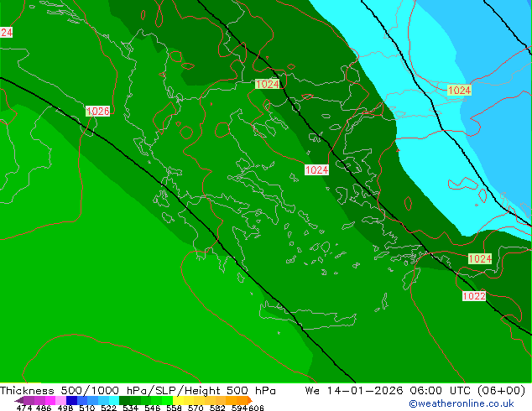Click the first yellow legend swatch
This screenshot has height=411, width=532.
178,400
